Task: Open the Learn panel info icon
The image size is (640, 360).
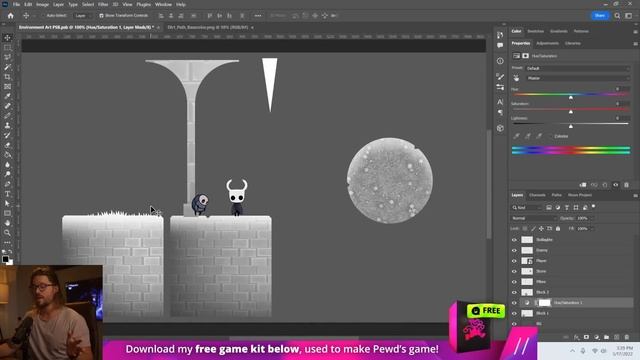Action: 500,61
